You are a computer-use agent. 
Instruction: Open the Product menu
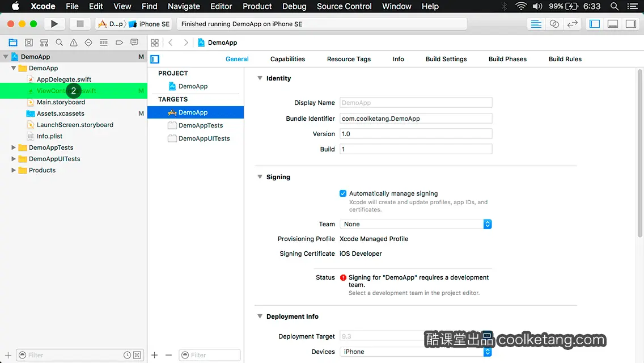(x=257, y=6)
